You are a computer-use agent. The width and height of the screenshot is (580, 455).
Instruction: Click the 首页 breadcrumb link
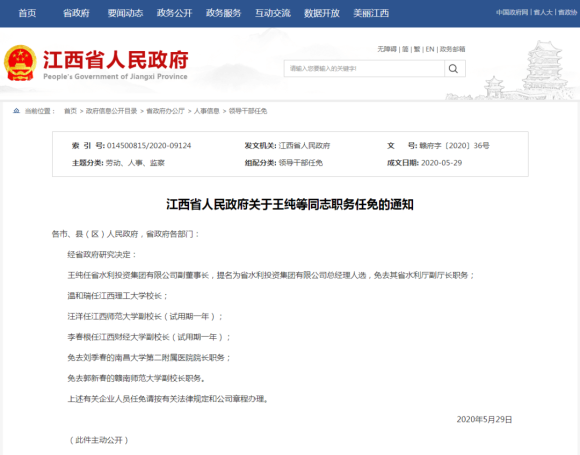(x=70, y=111)
